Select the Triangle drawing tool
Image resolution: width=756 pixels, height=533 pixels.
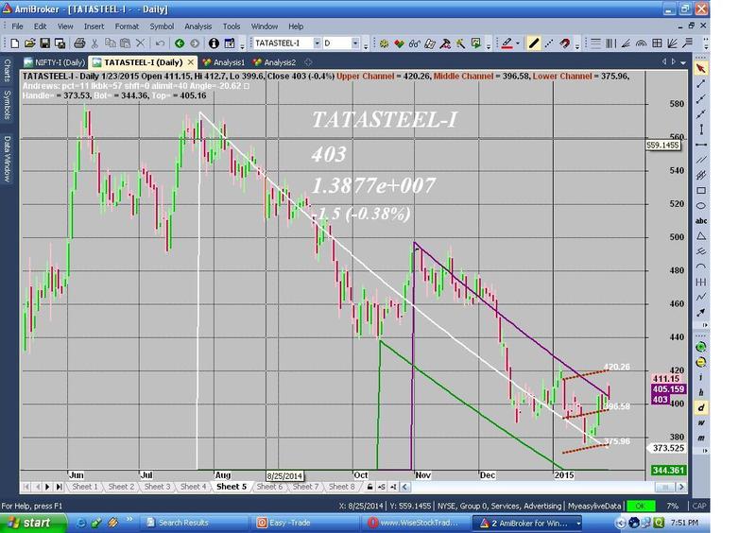[x=701, y=236]
